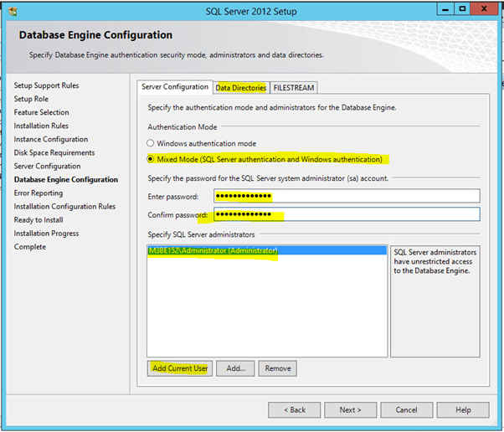Click the Confirm password field
Screen dimensions: 504x432
click(x=346, y=214)
